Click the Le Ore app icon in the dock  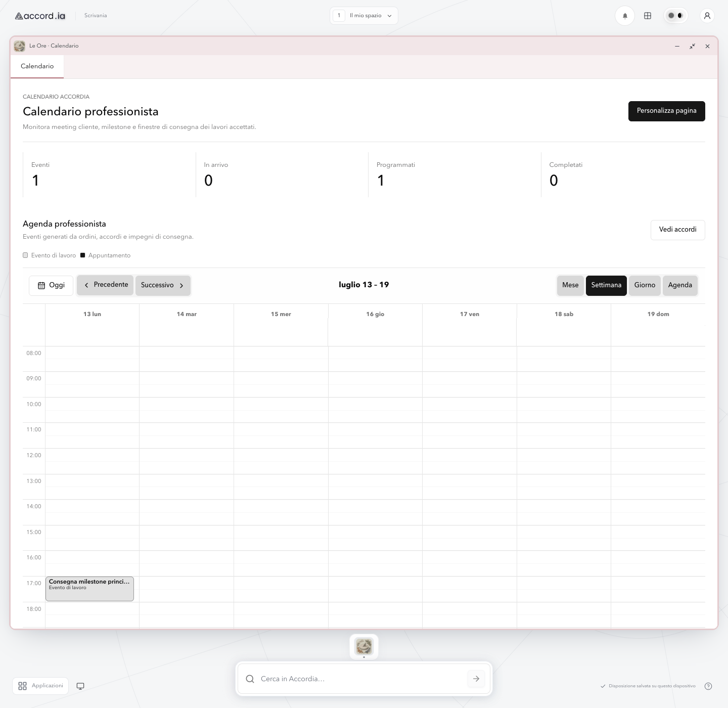364,646
